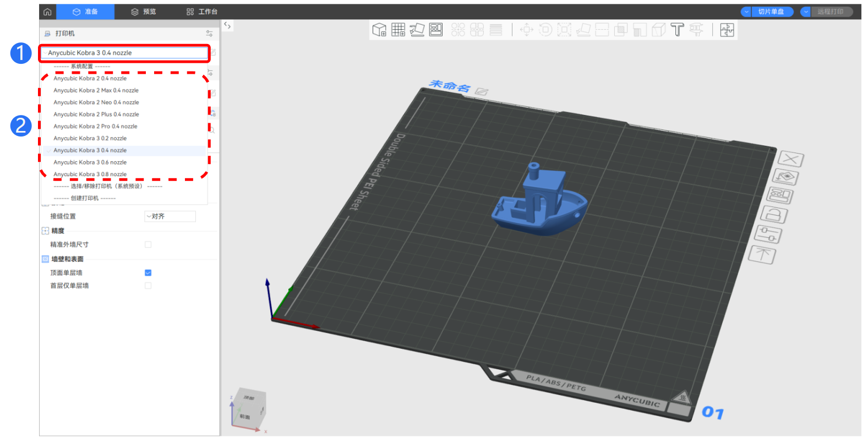Image resolution: width=868 pixels, height=443 pixels.
Task: Select the Scale tool icon
Action: (564, 30)
